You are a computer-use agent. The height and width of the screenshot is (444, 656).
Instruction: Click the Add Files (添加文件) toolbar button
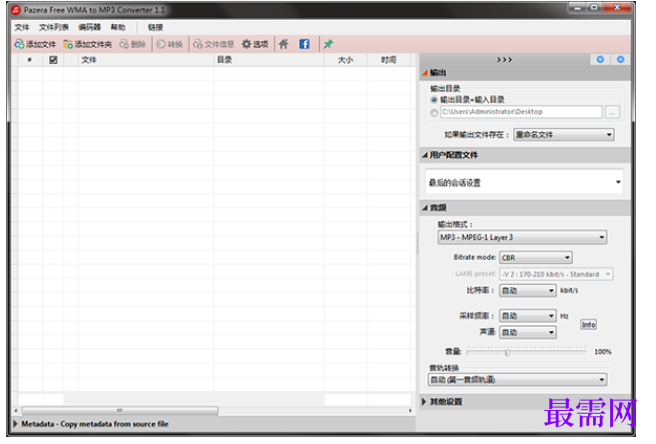pyautogui.click(x=35, y=44)
